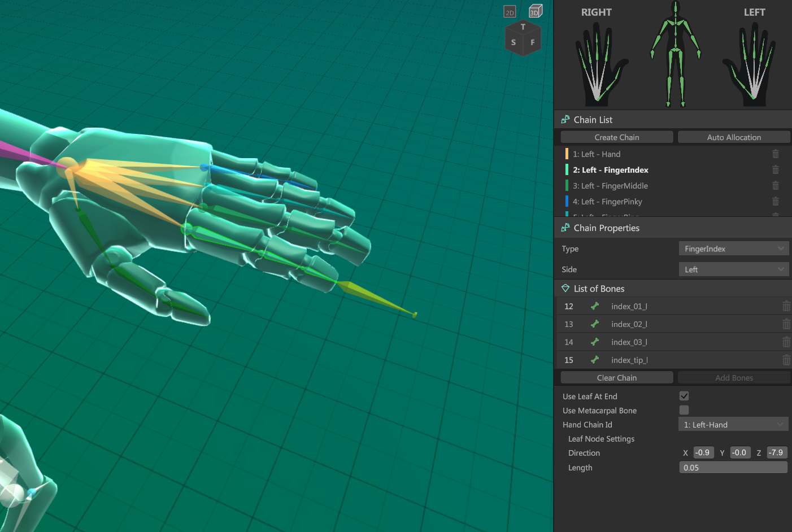Switch viewport to 3D view mode

(x=535, y=11)
